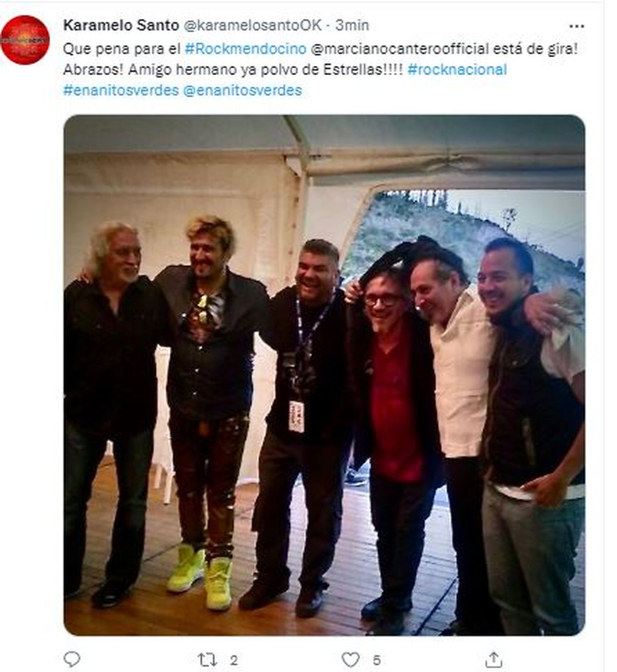
Task: Open the share upload icon
Action: (x=494, y=659)
